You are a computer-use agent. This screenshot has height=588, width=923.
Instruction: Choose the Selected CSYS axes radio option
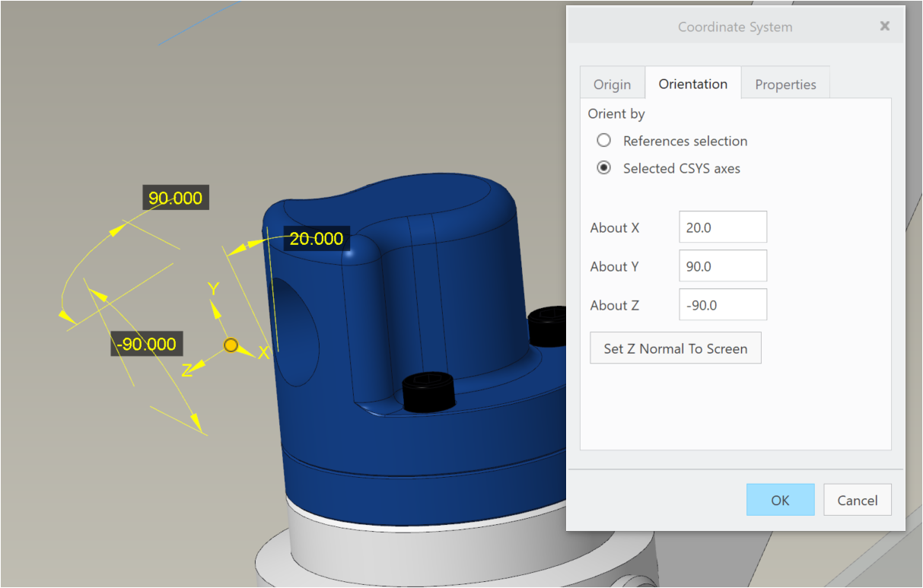pyautogui.click(x=604, y=168)
